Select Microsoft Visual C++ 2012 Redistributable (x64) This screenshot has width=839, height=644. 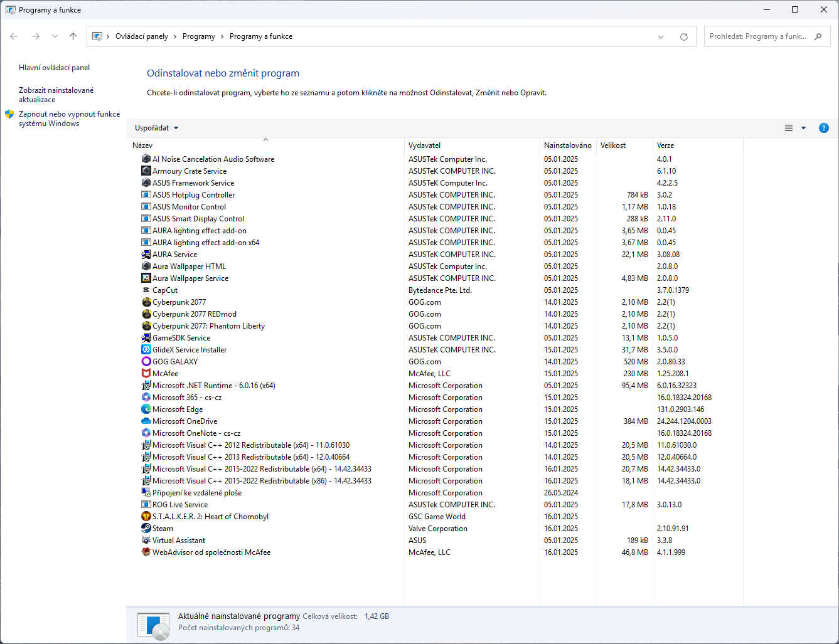pos(251,445)
